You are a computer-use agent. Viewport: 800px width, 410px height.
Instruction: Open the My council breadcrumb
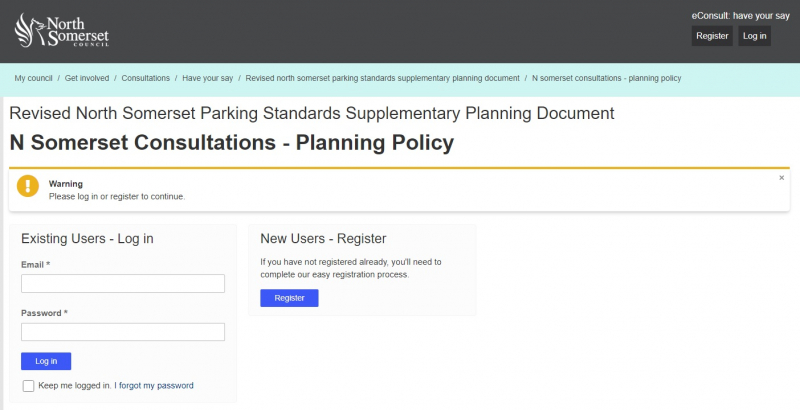click(x=34, y=77)
